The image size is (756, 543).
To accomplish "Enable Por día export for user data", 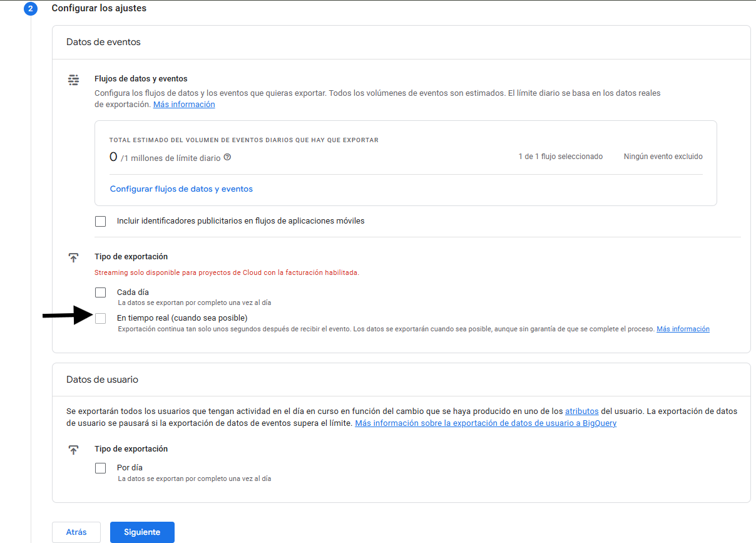I will coord(100,467).
